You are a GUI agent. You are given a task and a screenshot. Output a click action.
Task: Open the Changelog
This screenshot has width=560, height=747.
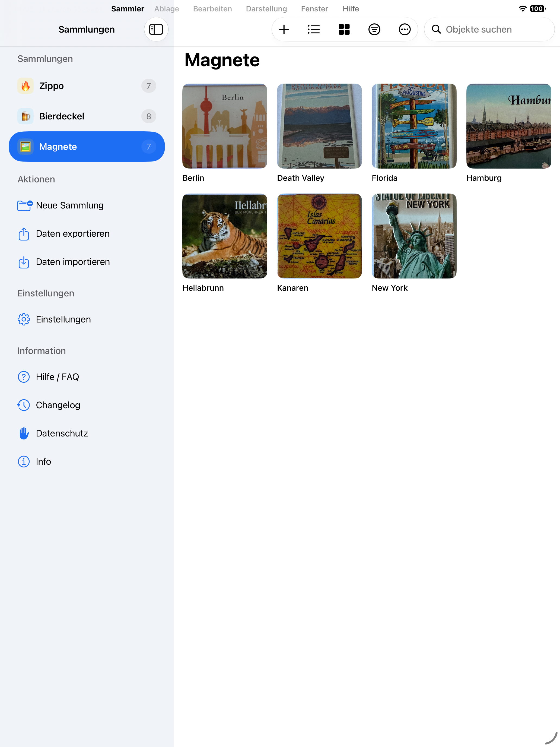(x=87, y=405)
